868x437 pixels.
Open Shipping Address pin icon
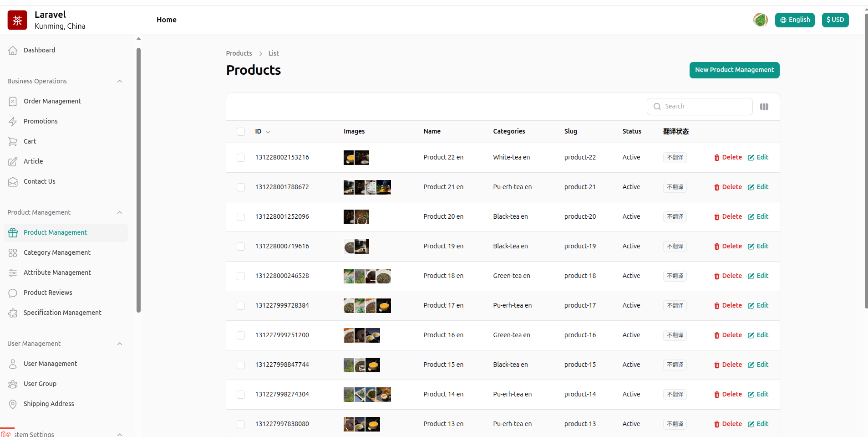click(13, 404)
